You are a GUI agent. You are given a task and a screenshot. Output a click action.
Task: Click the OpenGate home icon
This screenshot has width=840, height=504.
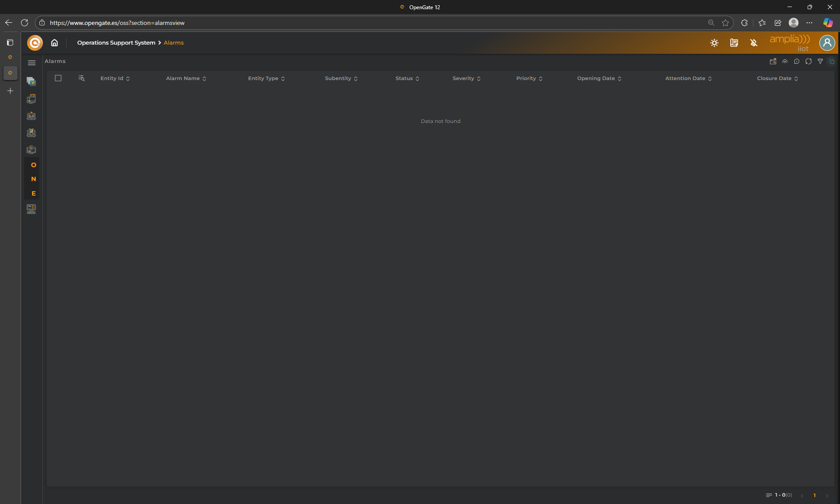tap(54, 43)
